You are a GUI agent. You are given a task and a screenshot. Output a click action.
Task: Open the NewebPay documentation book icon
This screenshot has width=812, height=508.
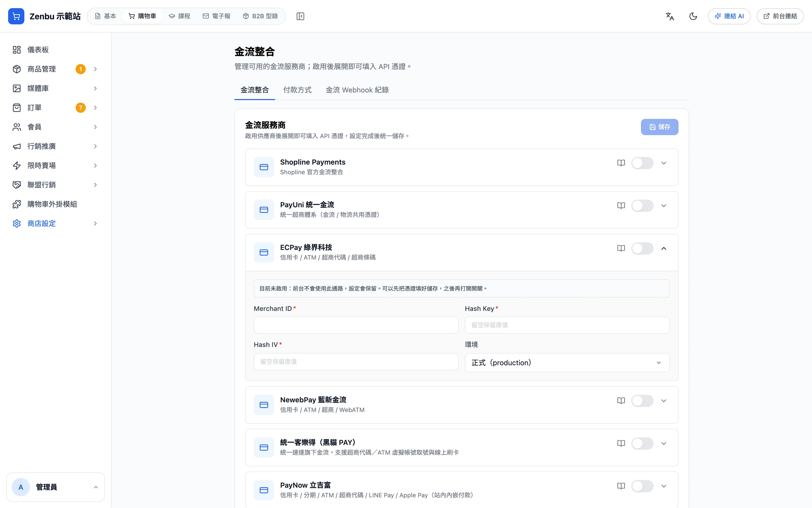point(621,401)
